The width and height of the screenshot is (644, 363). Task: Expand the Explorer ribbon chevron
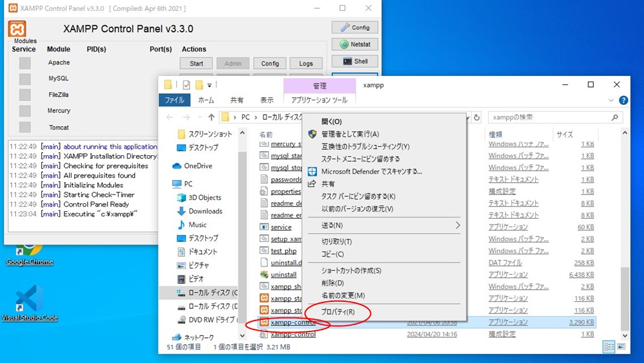coord(611,100)
